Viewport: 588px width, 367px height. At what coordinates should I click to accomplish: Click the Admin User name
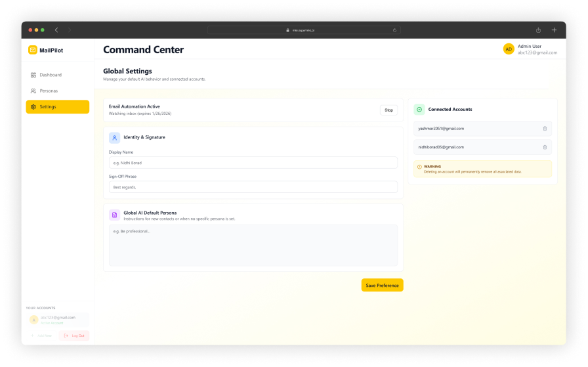click(530, 46)
